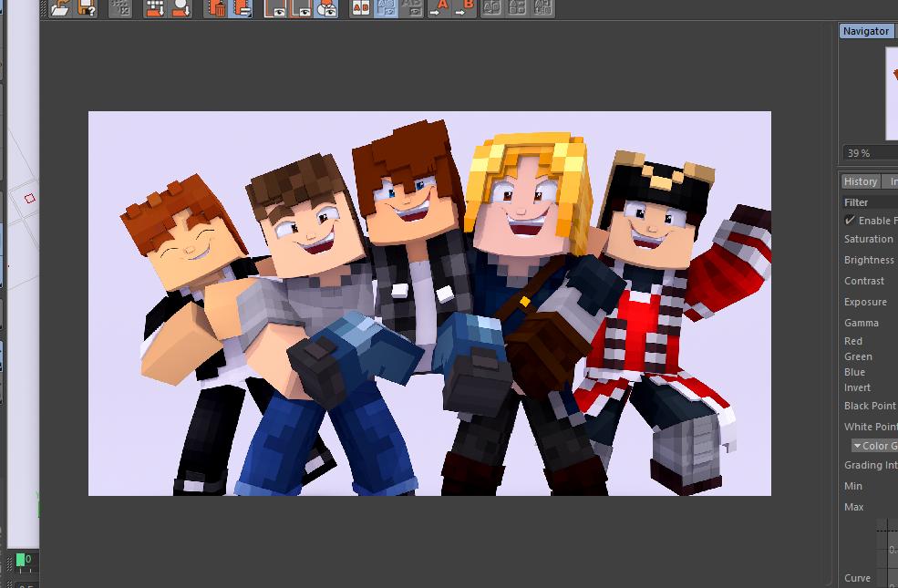Click the Brightness label

click(869, 260)
